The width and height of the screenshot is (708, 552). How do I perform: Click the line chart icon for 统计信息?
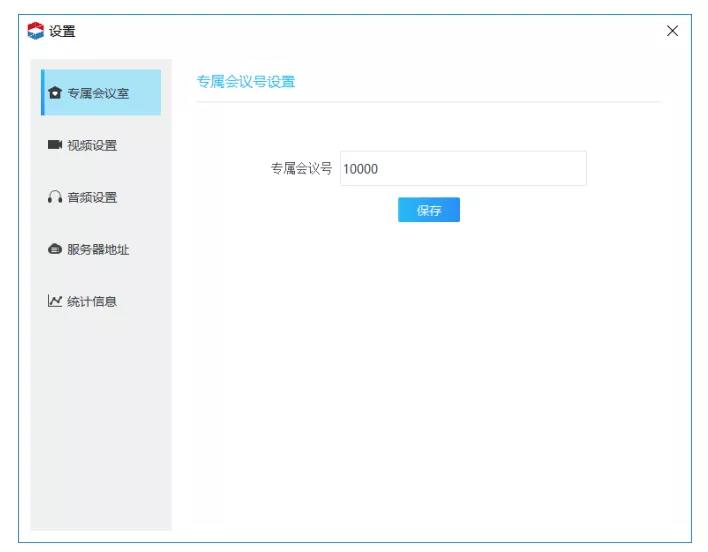[x=55, y=301]
